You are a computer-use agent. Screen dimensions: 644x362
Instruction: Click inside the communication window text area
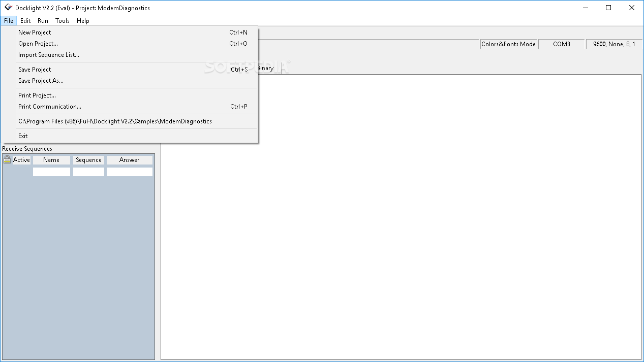pyautogui.click(x=401, y=218)
